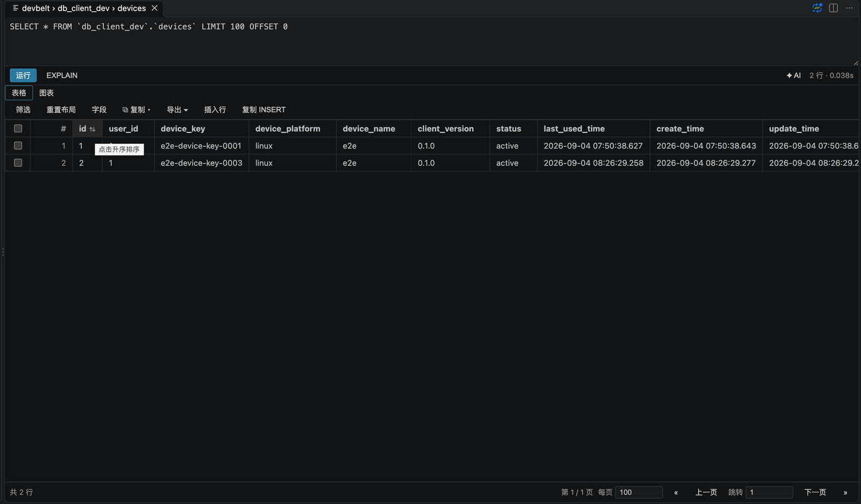Click the id column sort arrows icon

tap(92, 129)
